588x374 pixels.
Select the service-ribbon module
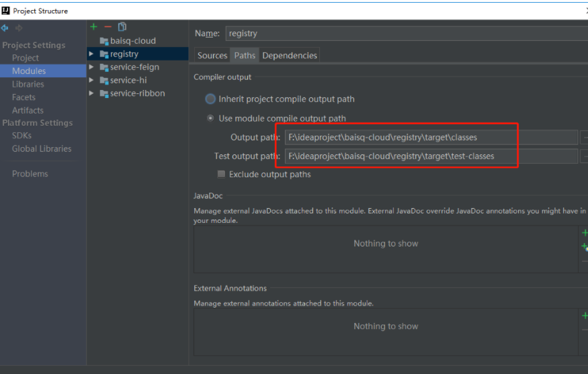[x=137, y=93]
